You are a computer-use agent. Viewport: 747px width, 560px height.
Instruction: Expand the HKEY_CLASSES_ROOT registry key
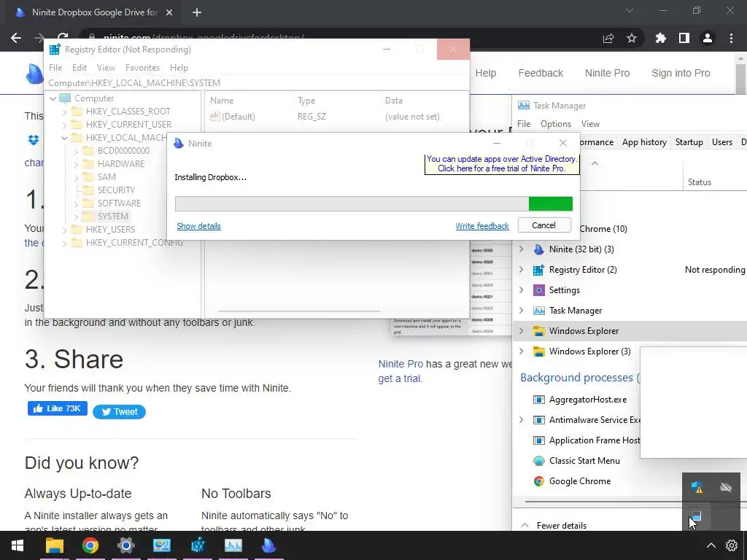[64, 112]
